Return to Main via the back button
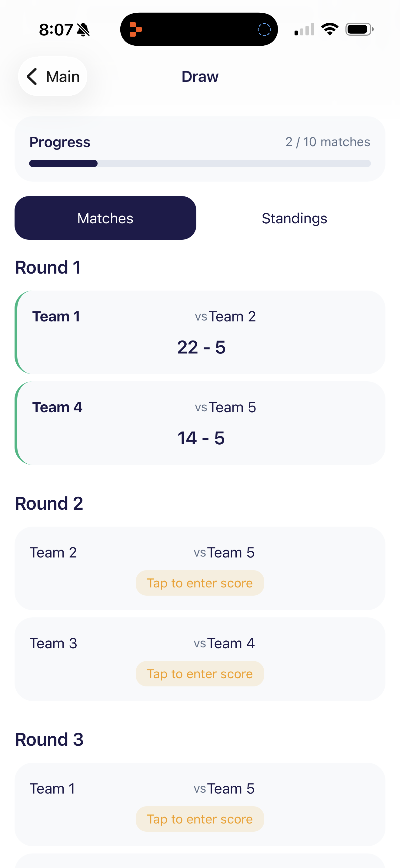Viewport: 400px width, 868px height. click(x=52, y=77)
